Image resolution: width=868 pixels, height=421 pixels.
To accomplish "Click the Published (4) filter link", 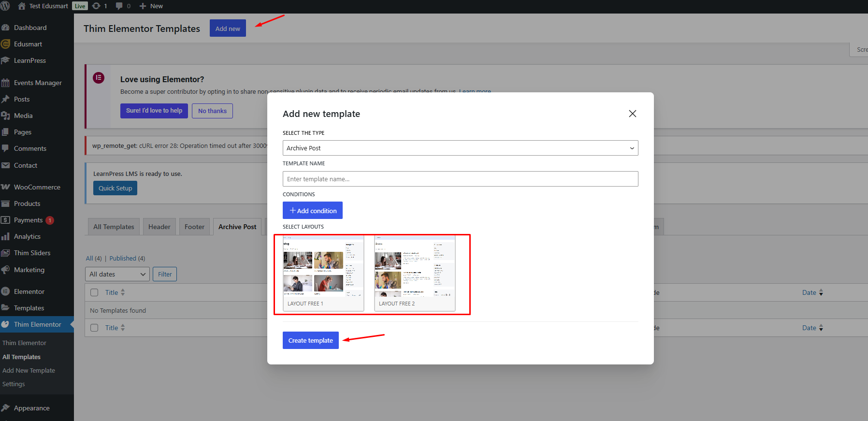I will (x=127, y=258).
